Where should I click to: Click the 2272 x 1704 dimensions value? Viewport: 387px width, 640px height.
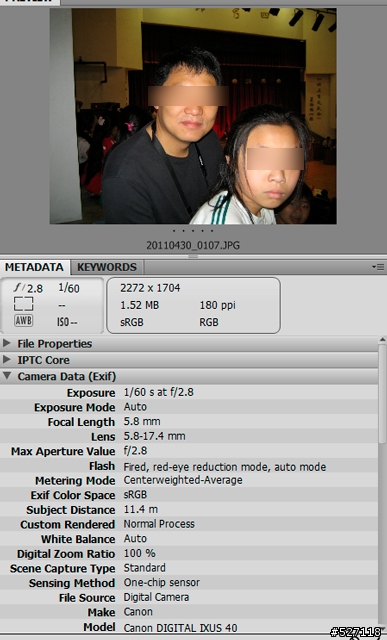pyautogui.click(x=150, y=288)
